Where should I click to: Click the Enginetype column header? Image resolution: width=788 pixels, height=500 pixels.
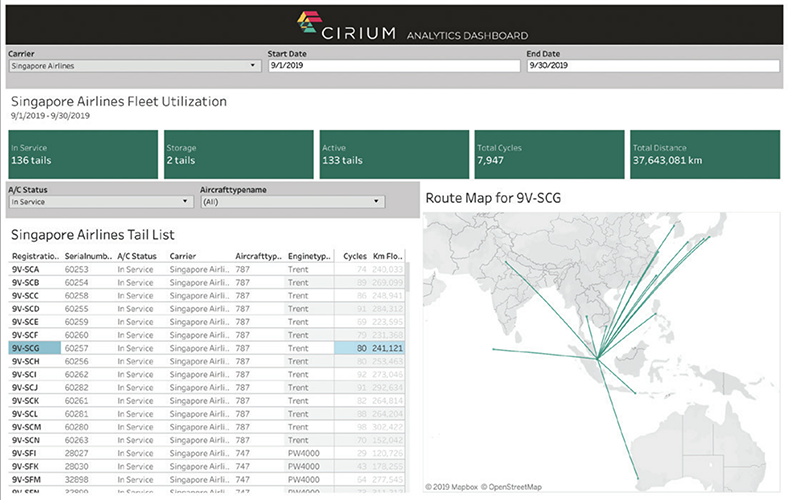click(308, 256)
